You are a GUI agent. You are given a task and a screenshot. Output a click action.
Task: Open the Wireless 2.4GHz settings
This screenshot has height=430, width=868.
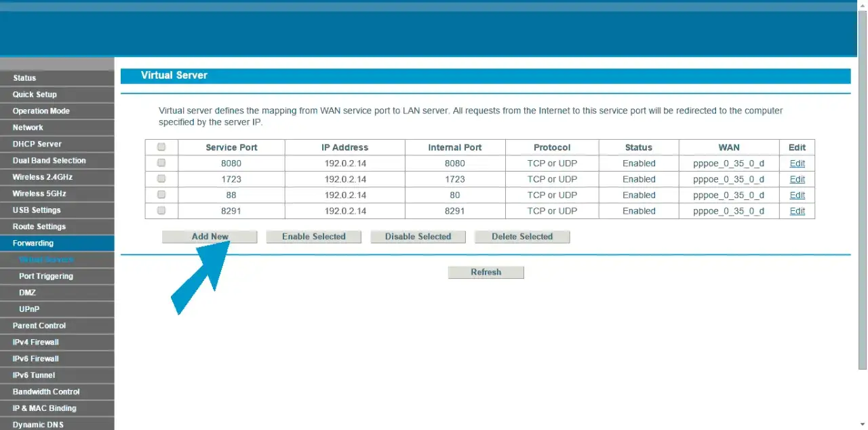point(42,177)
